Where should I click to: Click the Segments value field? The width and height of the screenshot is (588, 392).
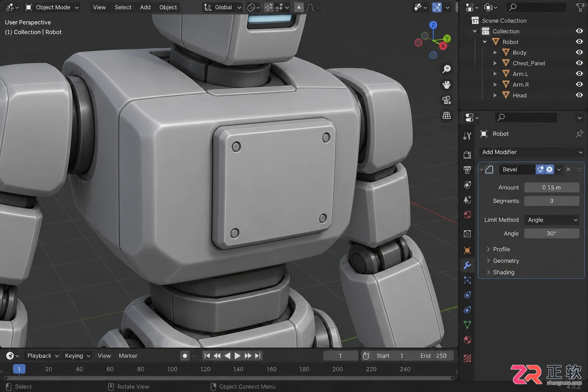pos(552,201)
